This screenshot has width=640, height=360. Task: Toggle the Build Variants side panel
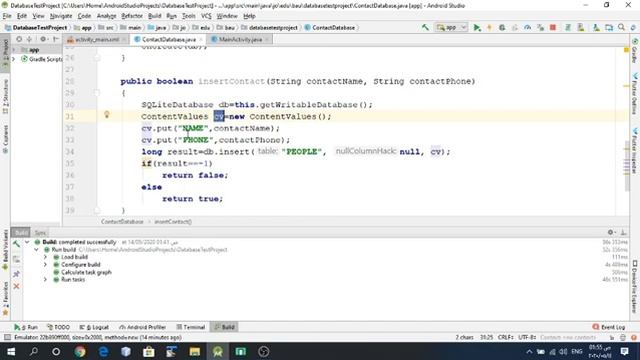pyautogui.click(x=5, y=249)
